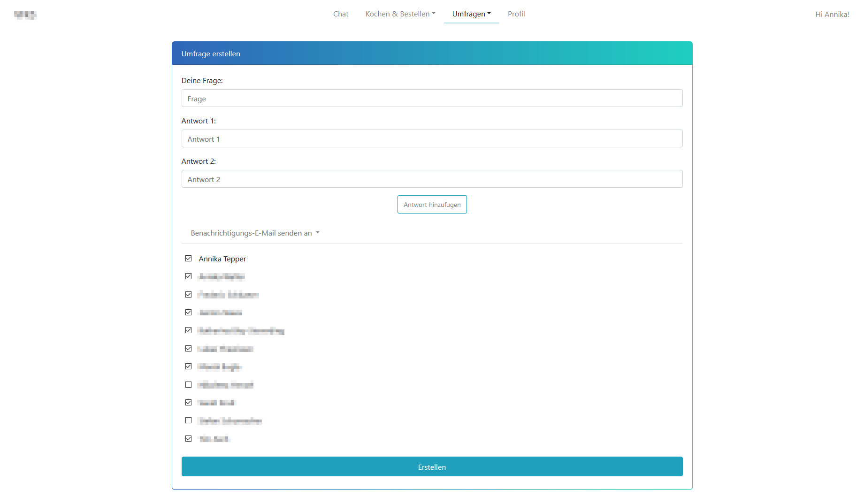Click into the Antwort 1 field
This screenshot has width=864, height=504.
tap(432, 139)
